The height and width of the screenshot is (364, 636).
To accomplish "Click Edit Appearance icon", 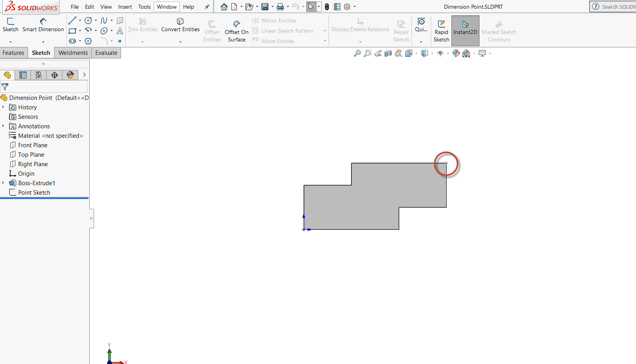I will pyautogui.click(x=456, y=53).
